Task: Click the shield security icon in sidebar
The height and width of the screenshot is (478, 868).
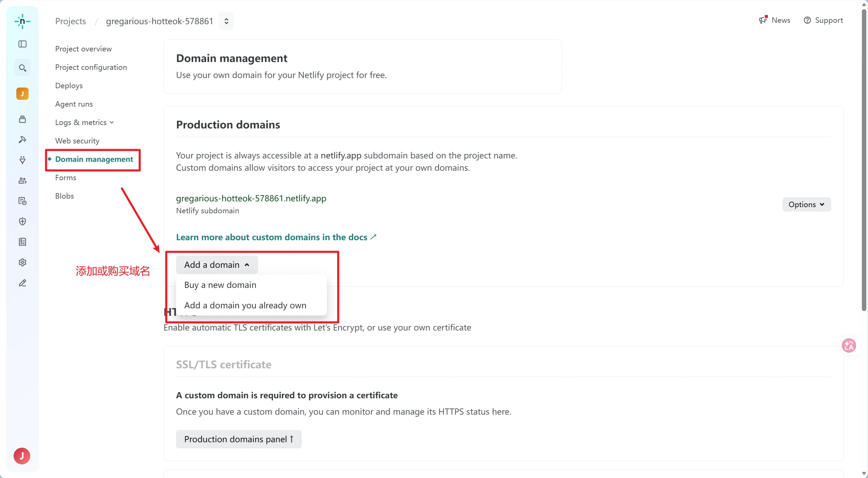Action: 22,221
